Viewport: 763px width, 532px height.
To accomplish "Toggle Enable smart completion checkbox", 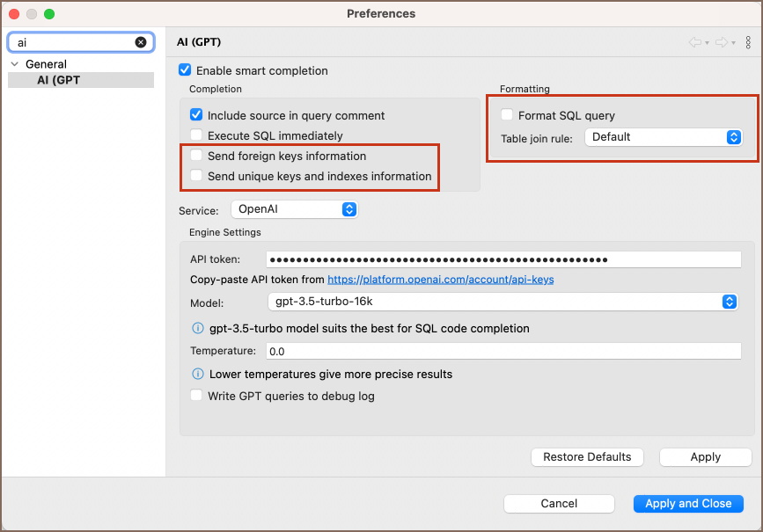I will [x=185, y=70].
